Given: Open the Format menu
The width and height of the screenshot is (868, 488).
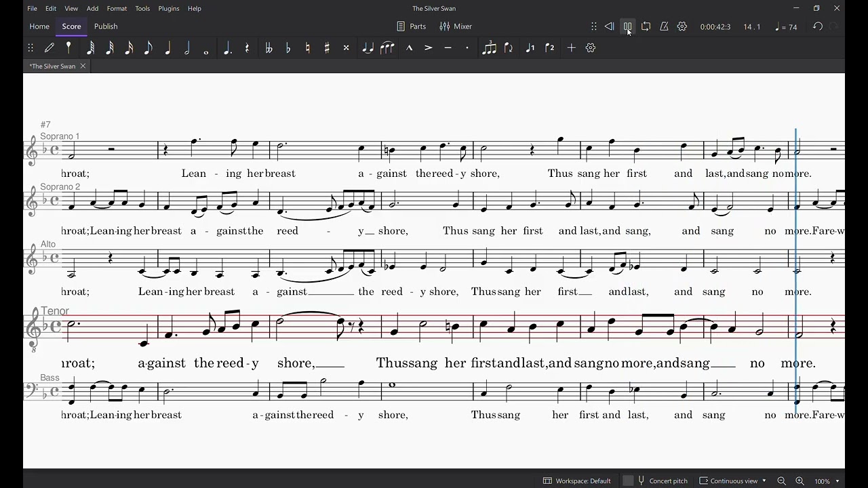Looking at the screenshot, I should point(117,8).
